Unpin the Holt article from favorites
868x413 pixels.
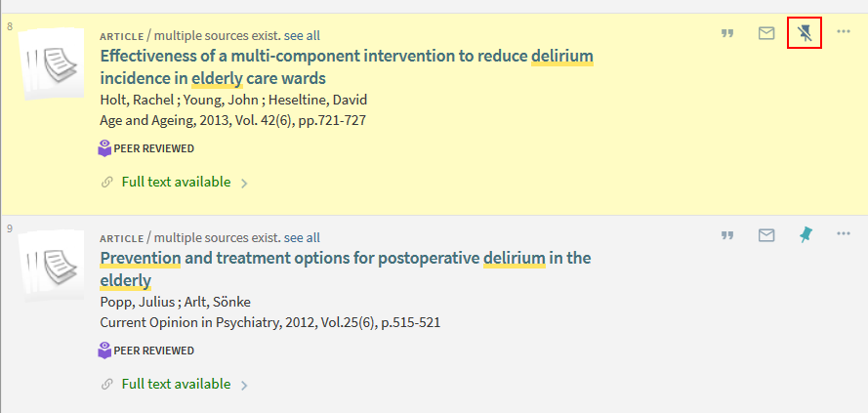click(x=805, y=34)
